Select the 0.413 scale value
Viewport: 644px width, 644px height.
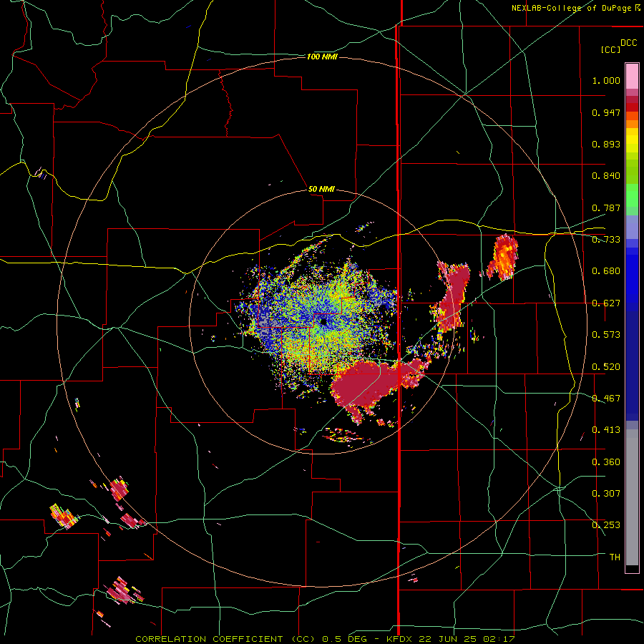coord(606,430)
